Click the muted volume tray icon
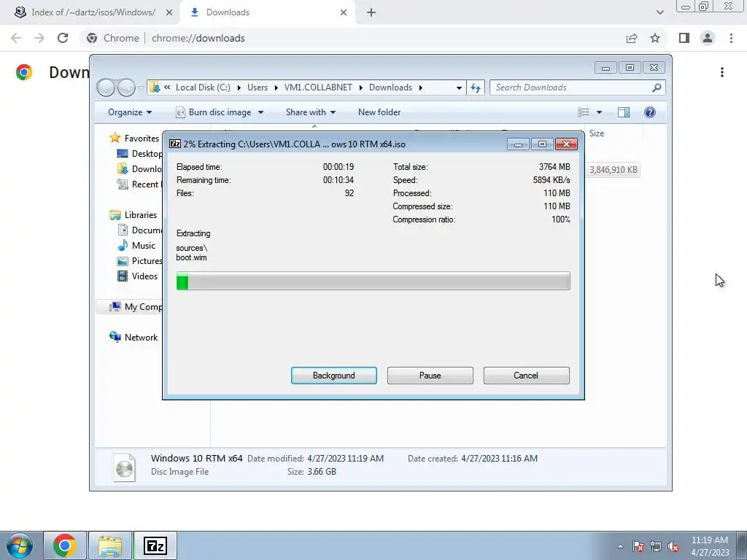 click(x=673, y=547)
